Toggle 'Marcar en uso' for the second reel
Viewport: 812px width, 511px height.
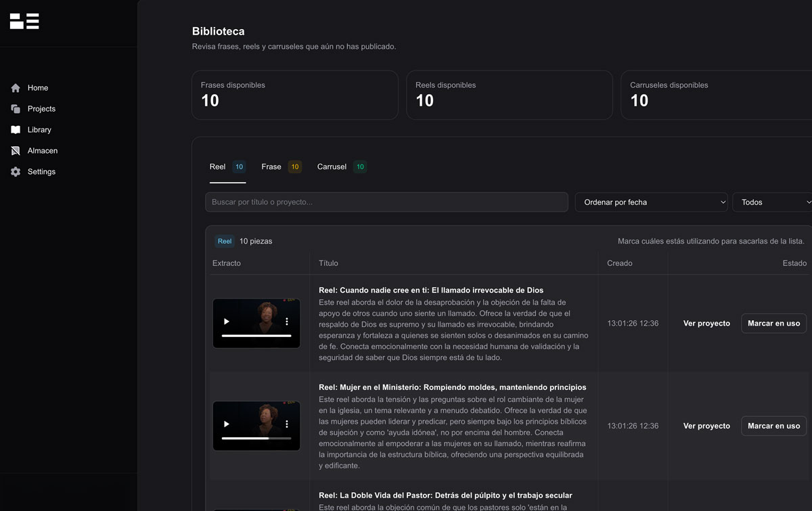coord(773,426)
